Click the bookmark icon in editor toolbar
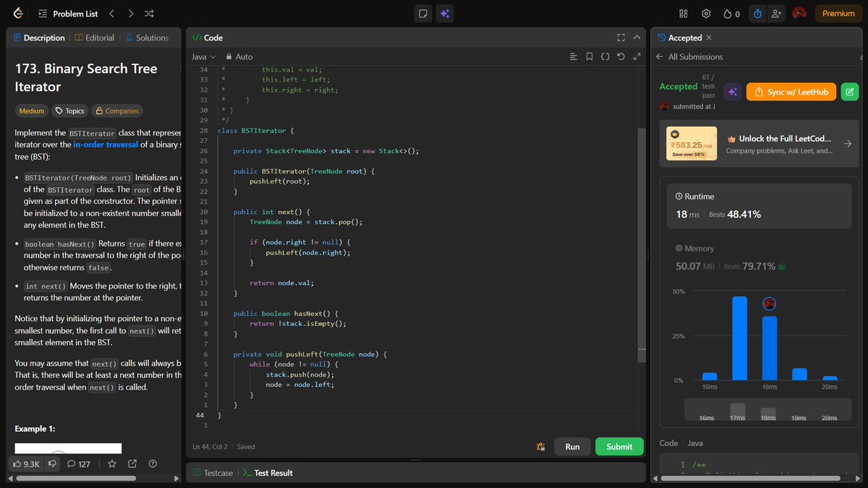The image size is (868, 488). (x=590, y=56)
